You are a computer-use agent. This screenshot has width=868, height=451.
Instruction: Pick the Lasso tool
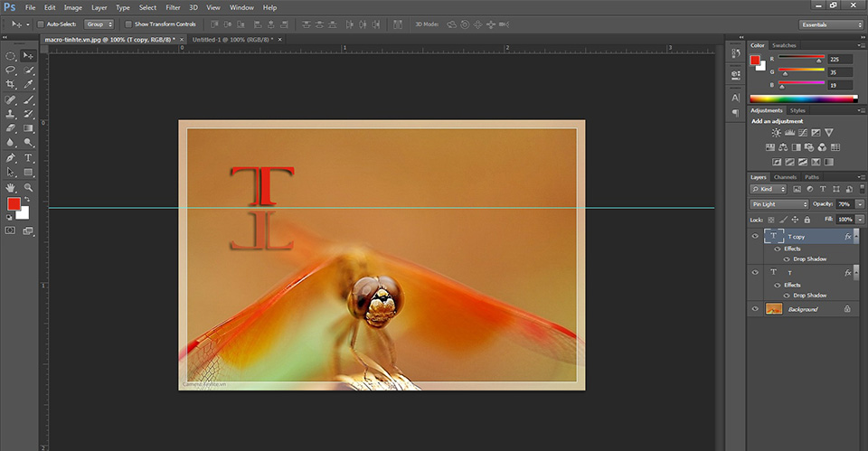(11, 70)
